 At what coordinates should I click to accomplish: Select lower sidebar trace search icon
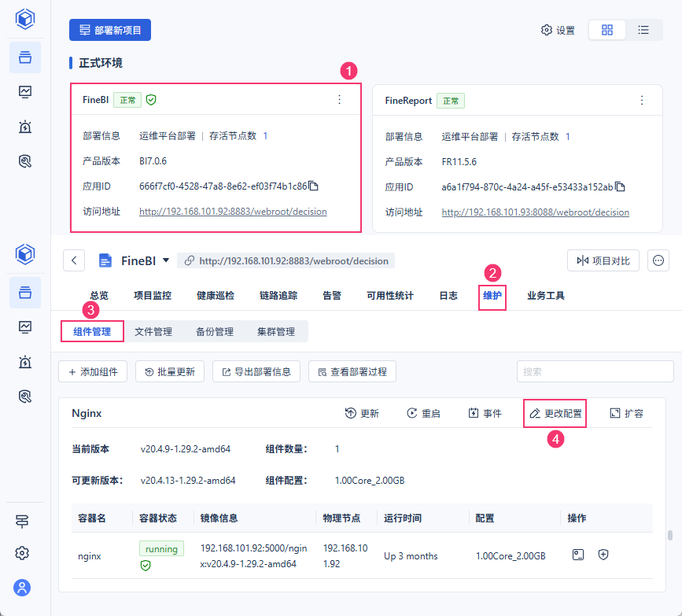click(25, 397)
